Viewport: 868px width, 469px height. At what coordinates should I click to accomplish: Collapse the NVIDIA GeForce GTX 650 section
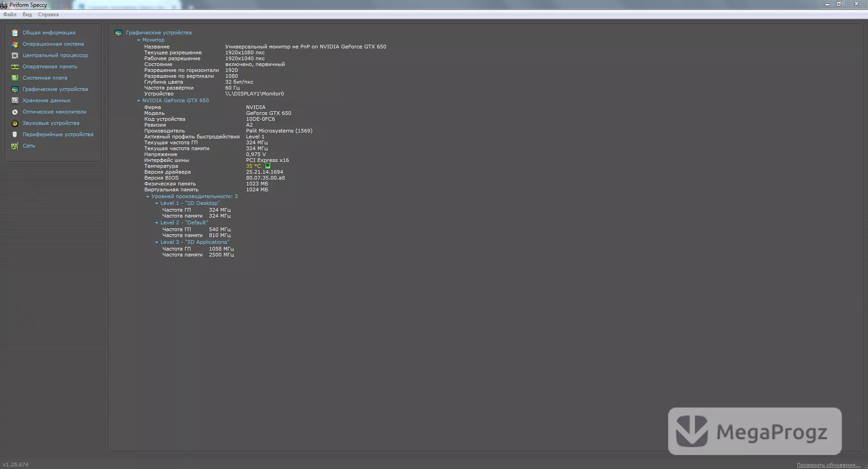(x=139, y=100)
